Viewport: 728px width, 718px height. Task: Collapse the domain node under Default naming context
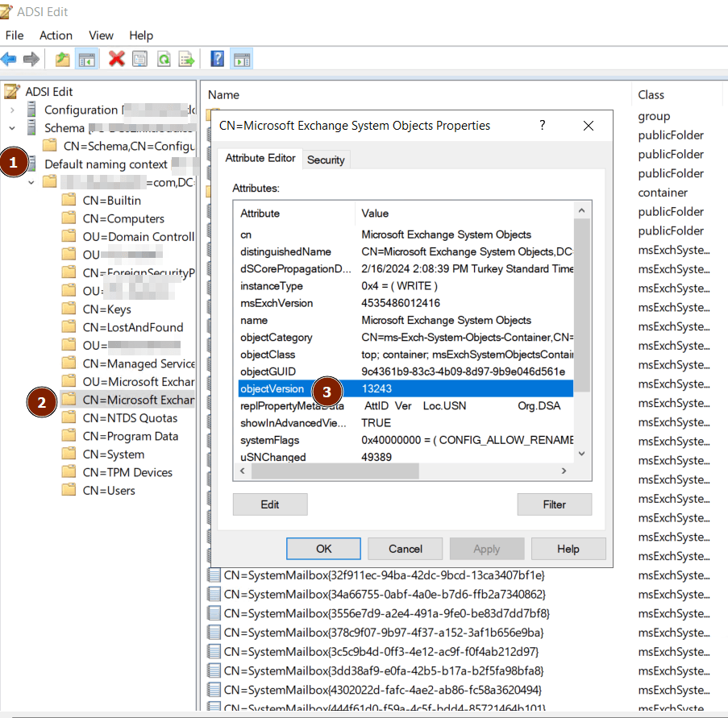coord(31,182)
